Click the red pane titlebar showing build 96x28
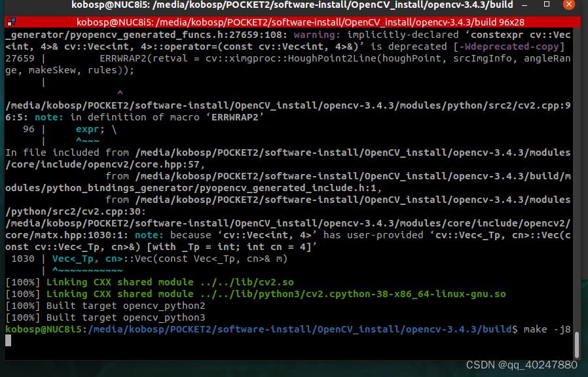This screenshot has height=377, width=588. (293, 22)
